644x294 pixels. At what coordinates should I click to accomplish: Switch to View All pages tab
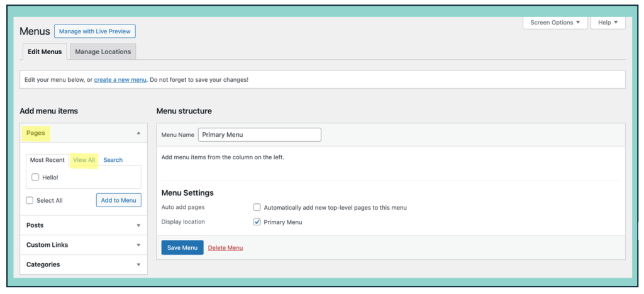(84, 160)
